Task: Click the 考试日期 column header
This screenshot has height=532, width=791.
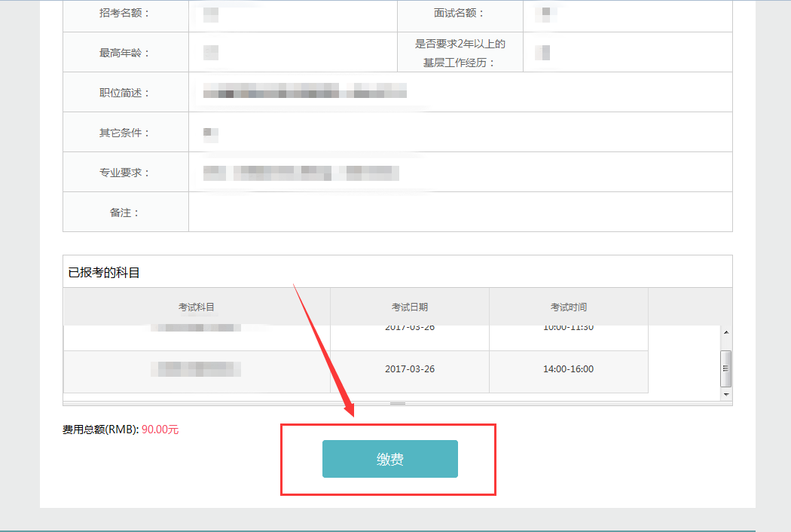Action: pos(410,307)
